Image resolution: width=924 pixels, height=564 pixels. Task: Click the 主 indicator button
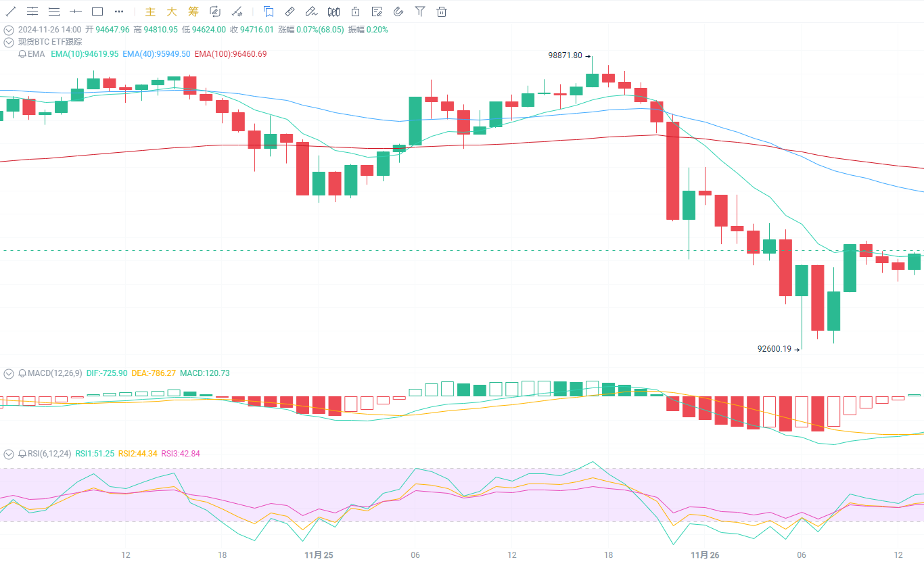(150, 11)
